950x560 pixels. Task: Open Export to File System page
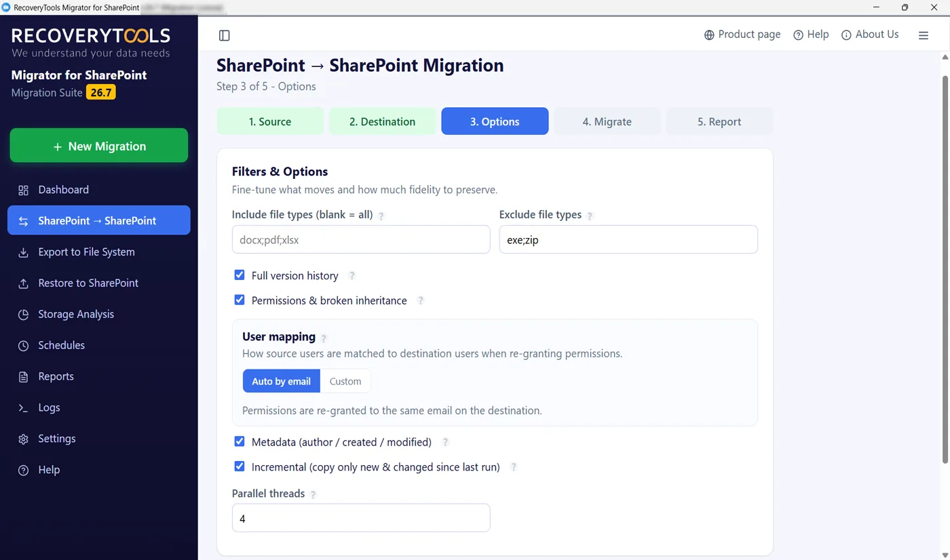[99, 252]
